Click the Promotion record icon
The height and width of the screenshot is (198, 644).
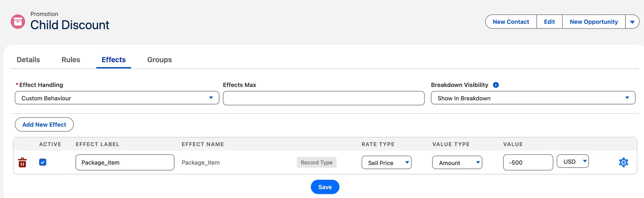(x=18, y=22)
